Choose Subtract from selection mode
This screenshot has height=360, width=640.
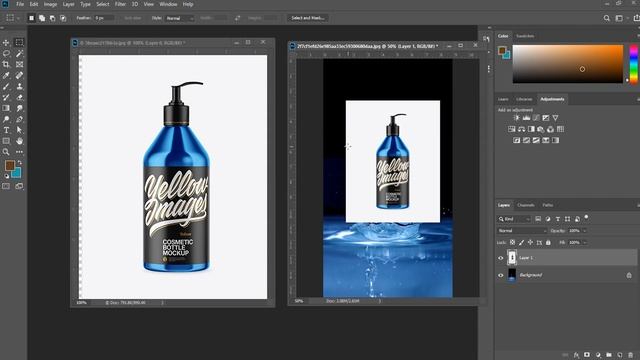click(x=53, y=18)
